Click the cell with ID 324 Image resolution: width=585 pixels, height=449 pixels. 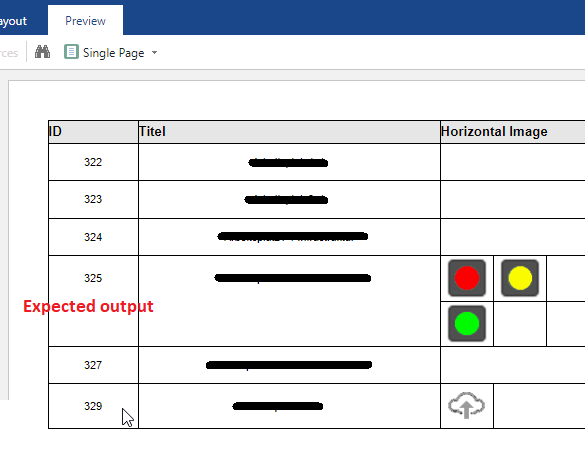[93, 237]
